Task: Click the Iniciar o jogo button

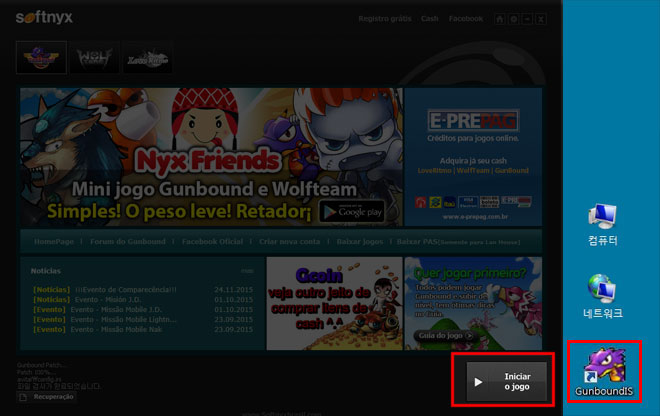Action: coord(507,381)
